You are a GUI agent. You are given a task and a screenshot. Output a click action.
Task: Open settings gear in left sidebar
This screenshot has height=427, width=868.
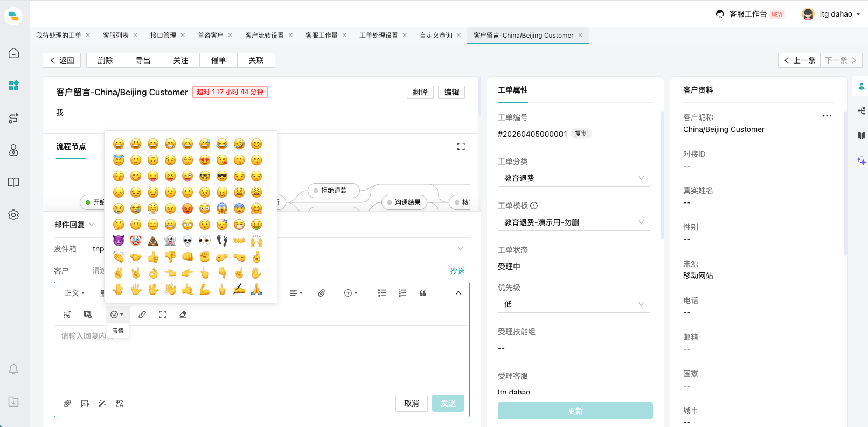pyautogui.click(x=13, y=215)
